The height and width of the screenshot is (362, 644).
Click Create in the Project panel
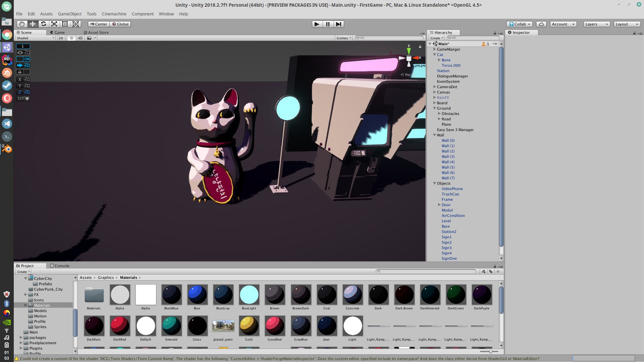coord(23,272)
